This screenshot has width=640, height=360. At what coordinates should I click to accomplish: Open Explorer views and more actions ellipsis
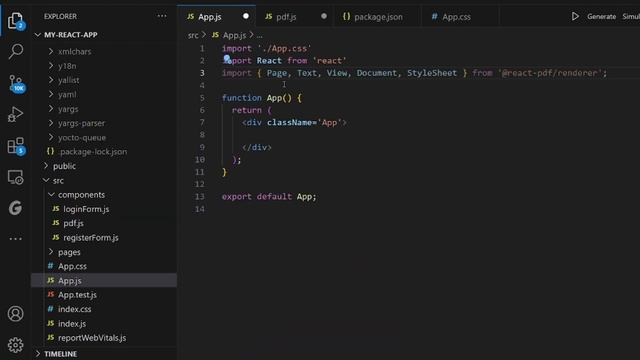[x=162, y=16]
